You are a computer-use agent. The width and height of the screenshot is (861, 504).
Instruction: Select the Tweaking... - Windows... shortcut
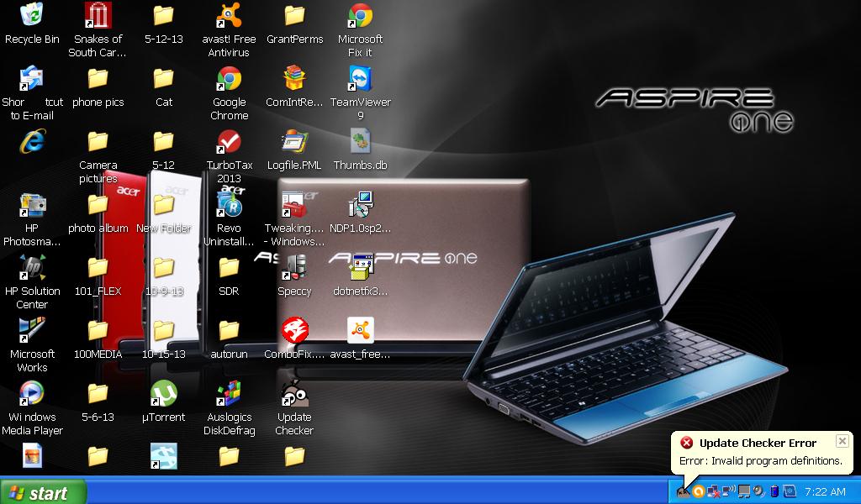(x=294, y=205)
